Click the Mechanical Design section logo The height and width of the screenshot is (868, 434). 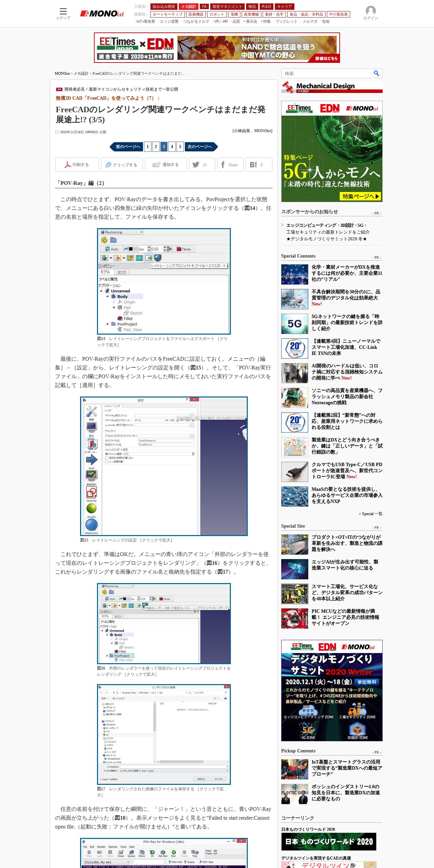pyautogui.click(x=332, y=87)
